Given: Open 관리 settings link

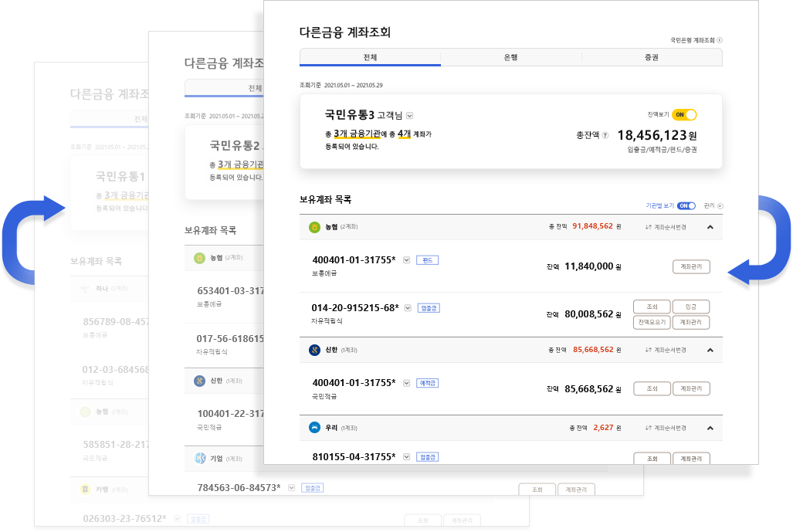Looking at the screenshot, I should [x=713, y=206].
